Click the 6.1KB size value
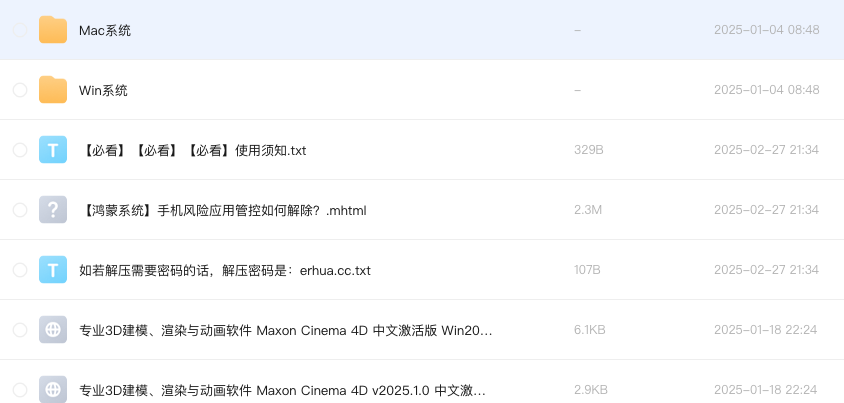Viewport: 844px width, 403px height. coord(590,330)
